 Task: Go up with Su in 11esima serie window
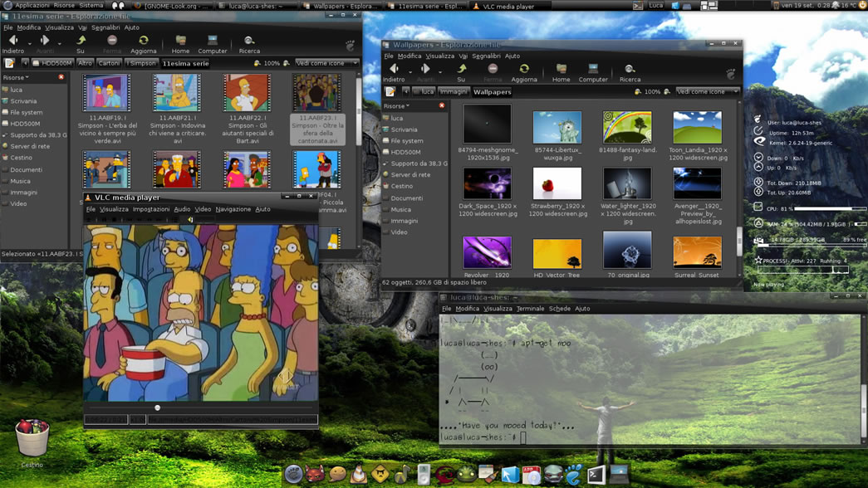click(81, 44)
